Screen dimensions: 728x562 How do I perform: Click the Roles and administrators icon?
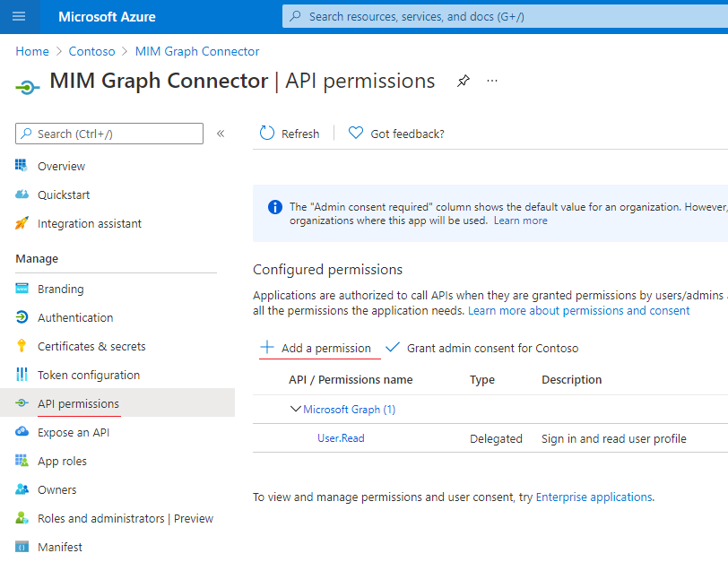click(x=22, y=518)
